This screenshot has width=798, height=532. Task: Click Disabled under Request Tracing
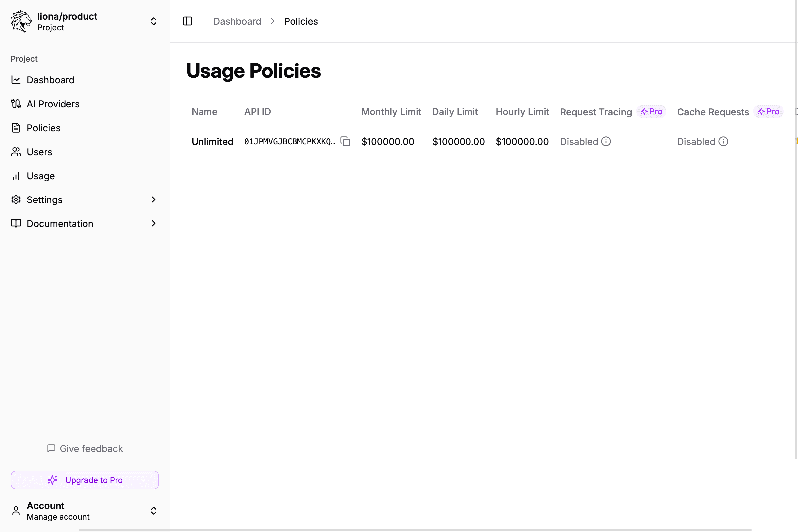pyautogui.click(x=579, y=142)
